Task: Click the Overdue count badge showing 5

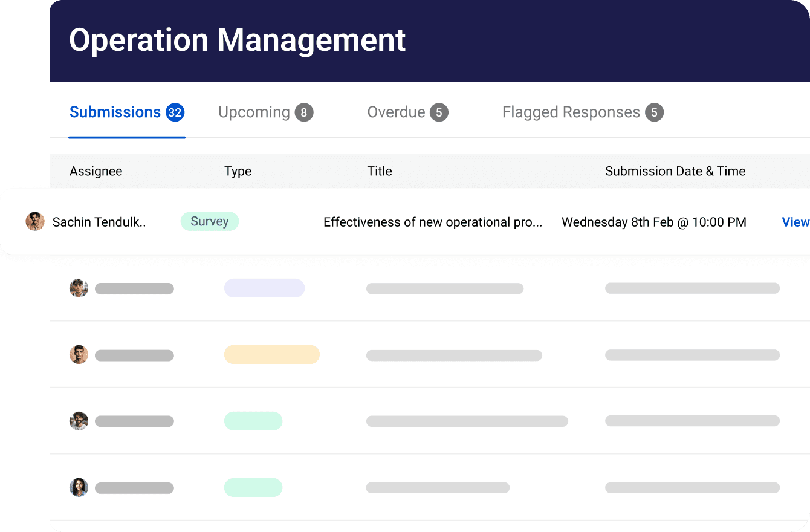Action: pos(439,112)
